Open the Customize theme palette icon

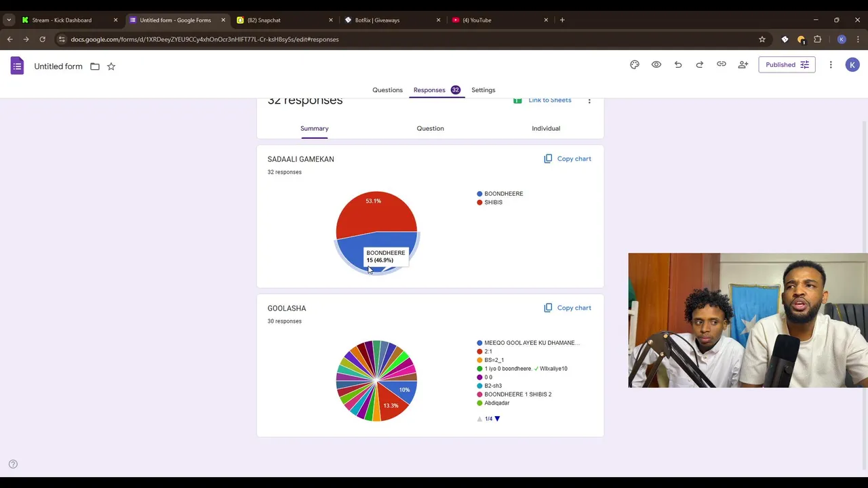pyautogui.click(x=635, y=64)
